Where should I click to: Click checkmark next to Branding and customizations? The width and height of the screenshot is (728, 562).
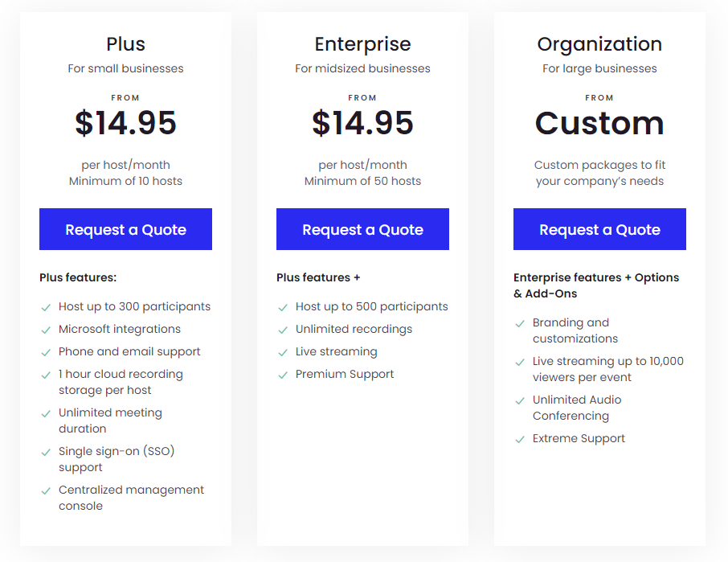pos(520,323)
